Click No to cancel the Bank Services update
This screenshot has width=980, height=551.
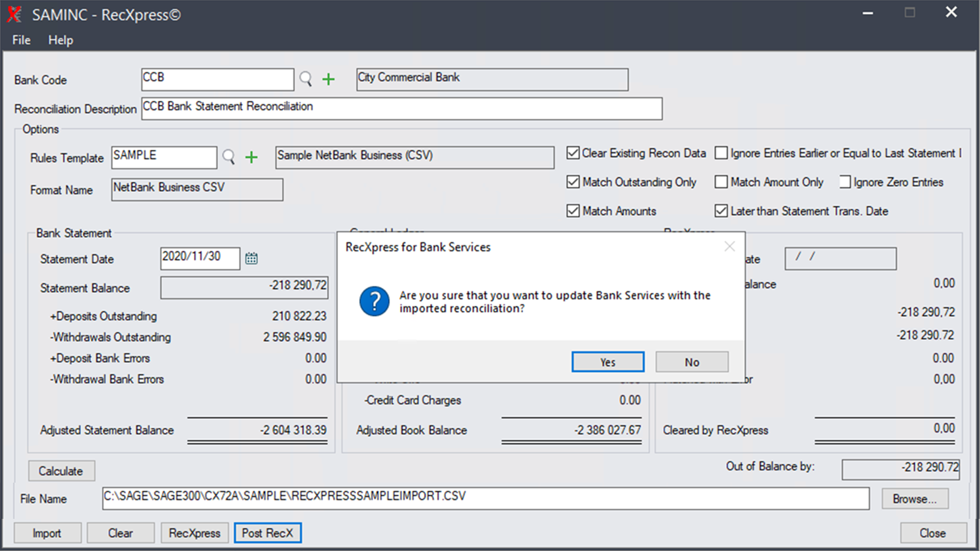coord(692,362)
